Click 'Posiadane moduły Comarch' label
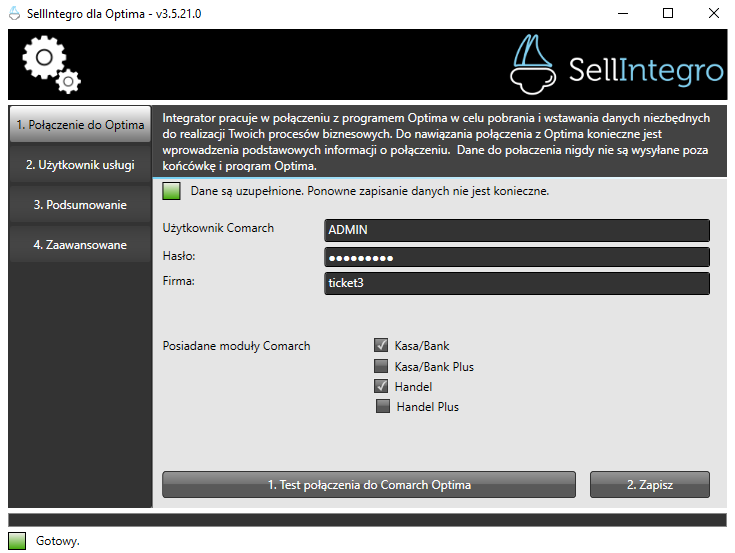Screen dimensions: 735x553 coord(236,346)
